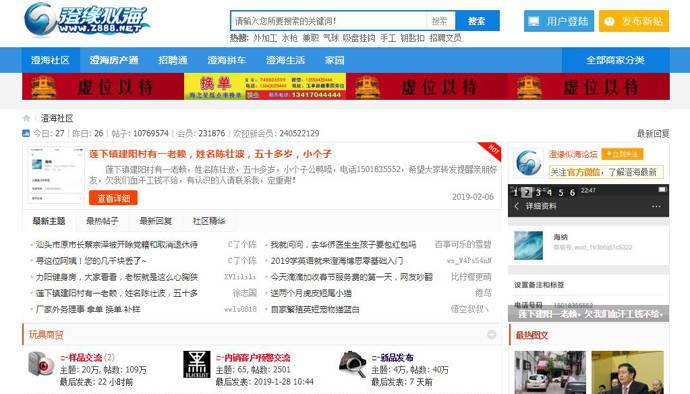This screenshot has height=394, width=690.
Task: Select slideshow page number 6
Action: click(x=572, y=192)
